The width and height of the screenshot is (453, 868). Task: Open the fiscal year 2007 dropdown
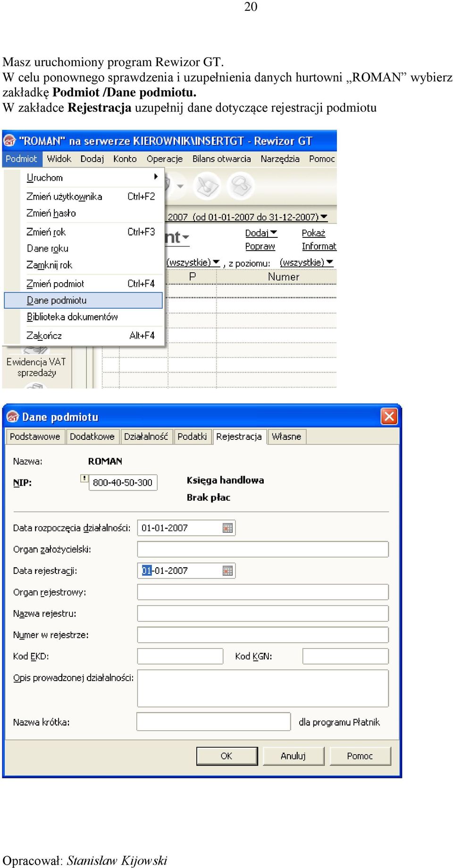tap(248, 217)
